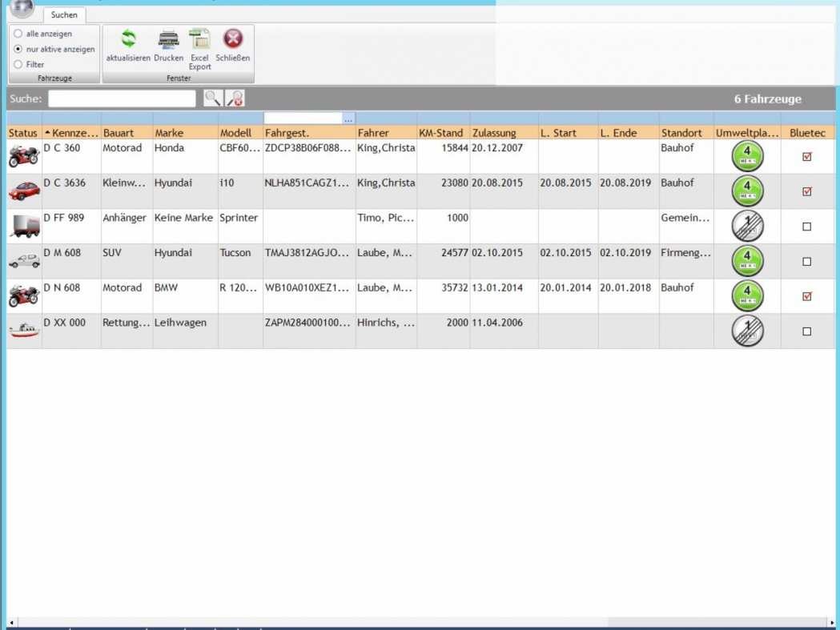Sort by the Kennzeichen column header

(72, 133)
